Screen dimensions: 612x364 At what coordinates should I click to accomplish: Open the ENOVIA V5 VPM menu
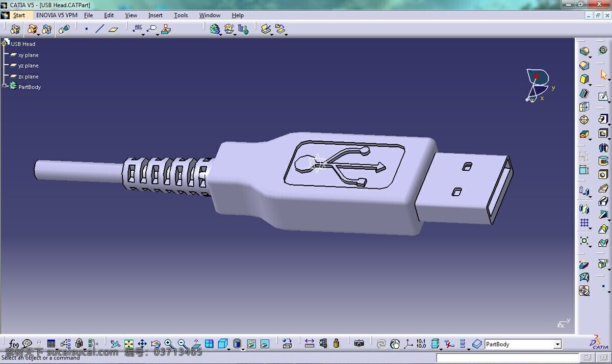coord(57,15)
